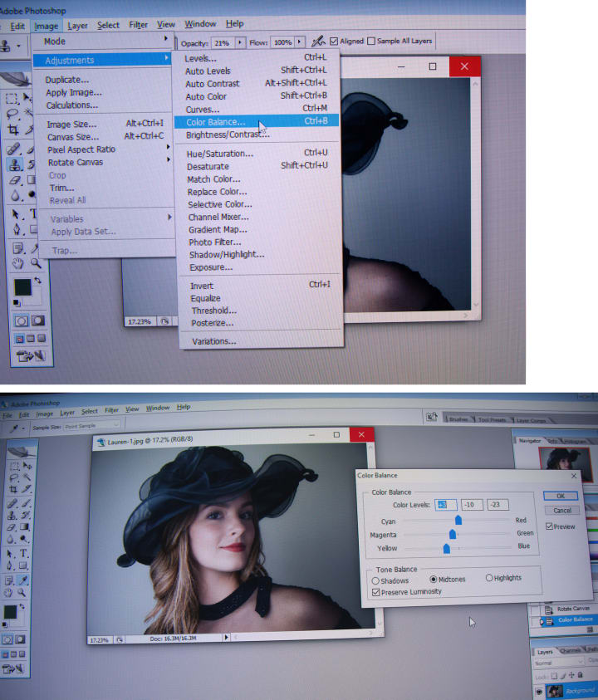
Task: Choose Image Size... from Image menu
Action: pos(105,124)
